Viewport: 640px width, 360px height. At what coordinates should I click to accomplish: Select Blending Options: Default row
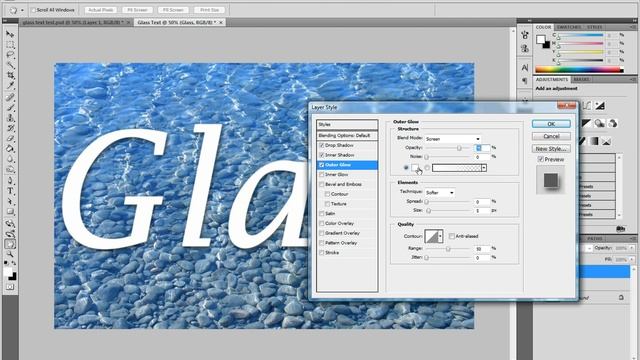347,136
